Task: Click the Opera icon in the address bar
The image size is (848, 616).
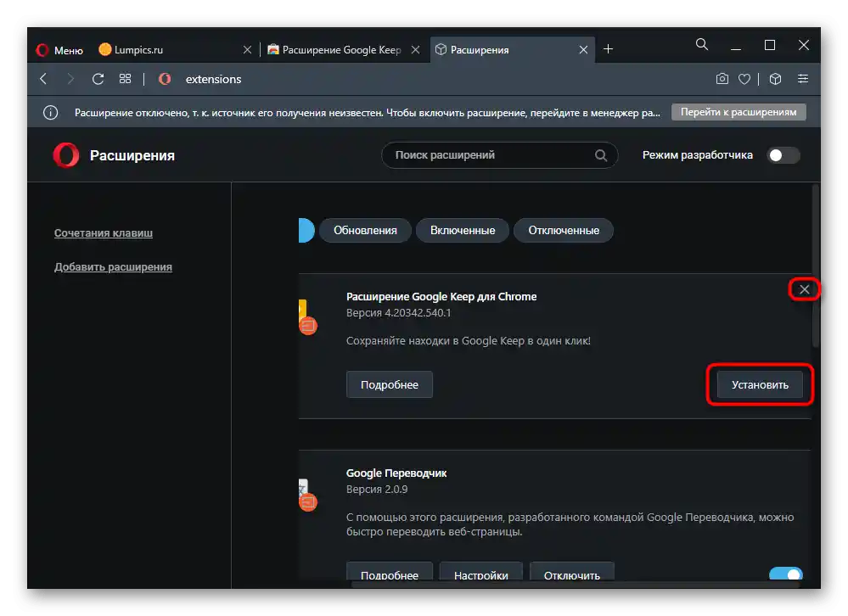Action: [165, 79]
